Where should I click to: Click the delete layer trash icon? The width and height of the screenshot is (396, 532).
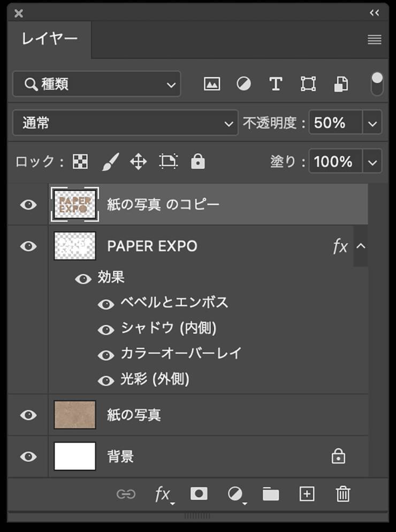[x=343, y=493]
